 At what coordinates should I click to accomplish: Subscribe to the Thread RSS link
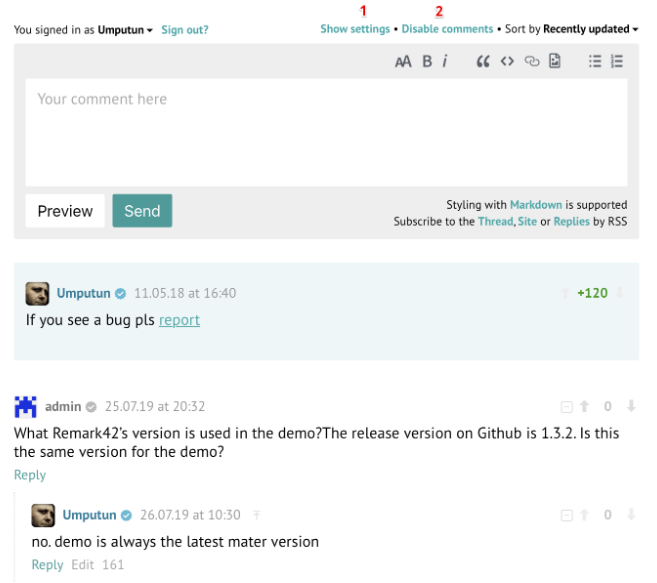496,221
